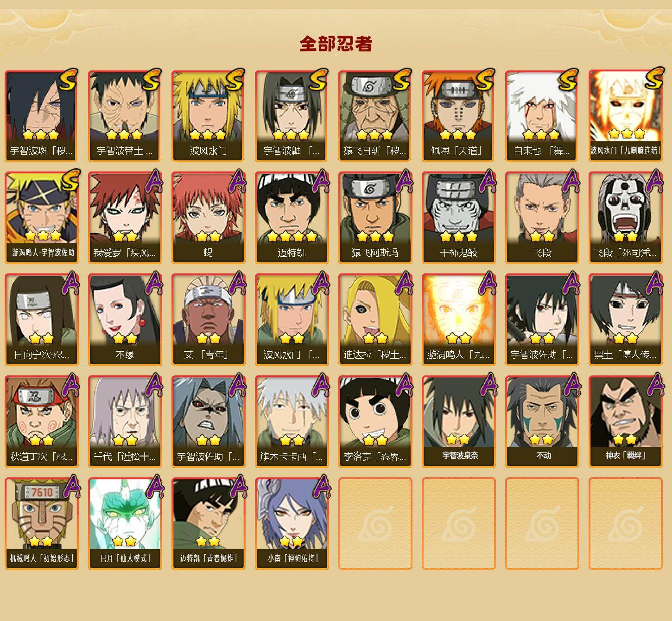Image resolution: width=672 pixels, height=621 pixels.
Task: Open the 机械鸣人「初始形态」 card
Action: coord(41,524)
